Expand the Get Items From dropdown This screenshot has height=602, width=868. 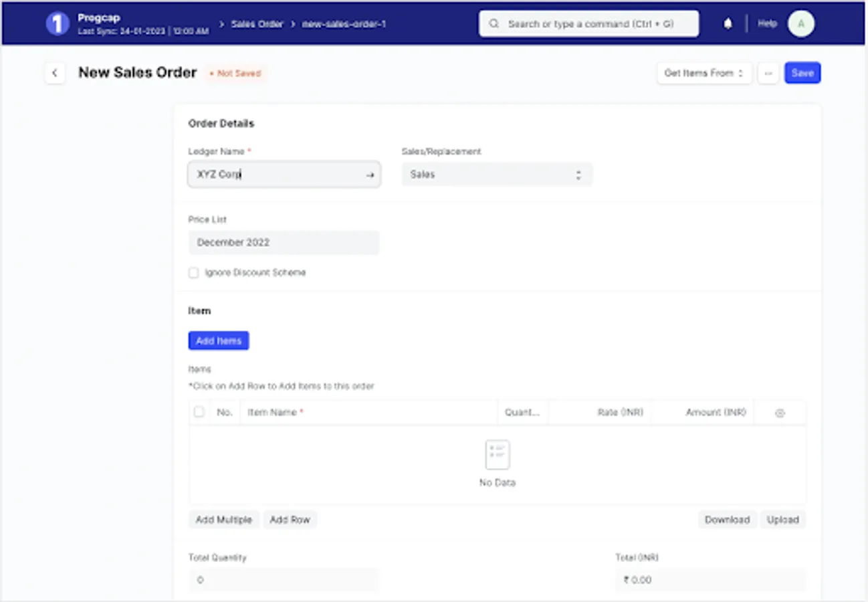click(704, 73)
